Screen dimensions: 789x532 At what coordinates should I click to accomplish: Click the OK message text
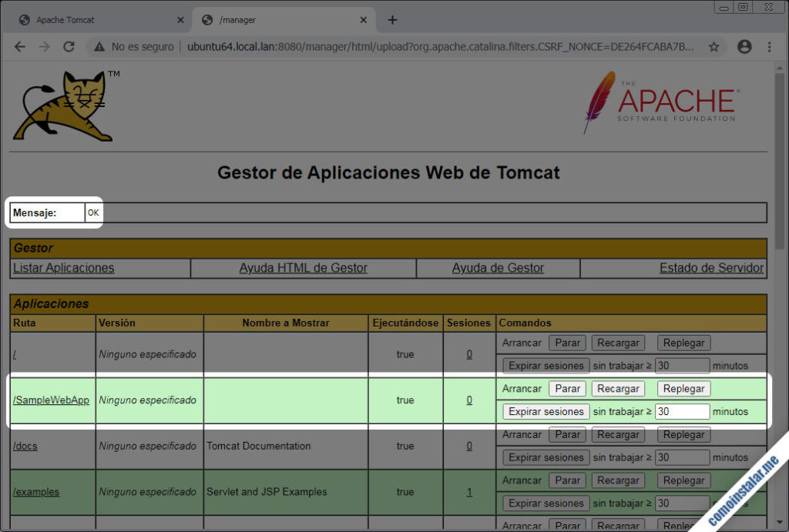(93, 212)
